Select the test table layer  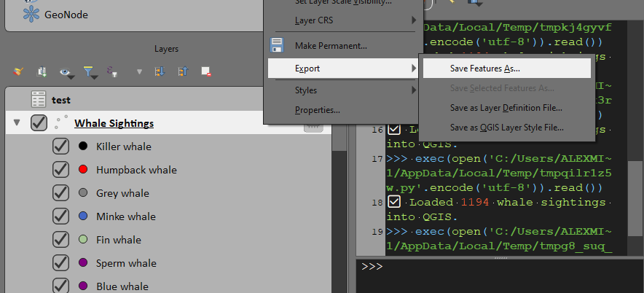pos(60,100)
